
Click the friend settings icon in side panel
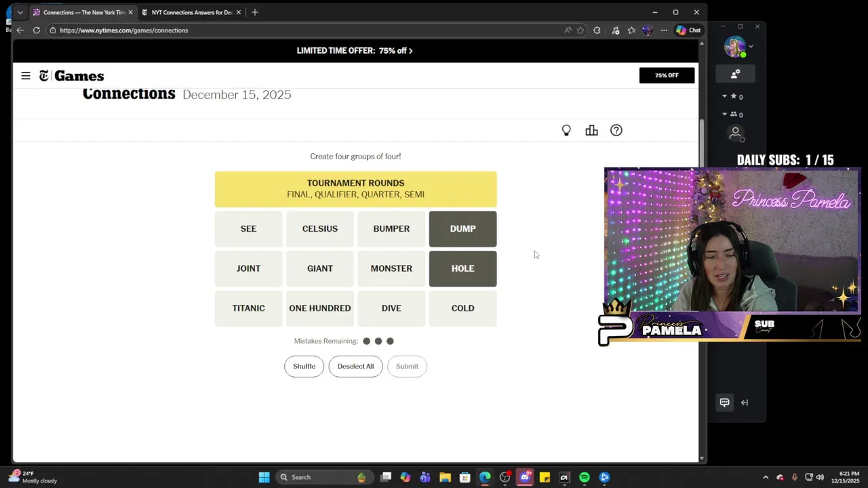click(x=735, y=74)
